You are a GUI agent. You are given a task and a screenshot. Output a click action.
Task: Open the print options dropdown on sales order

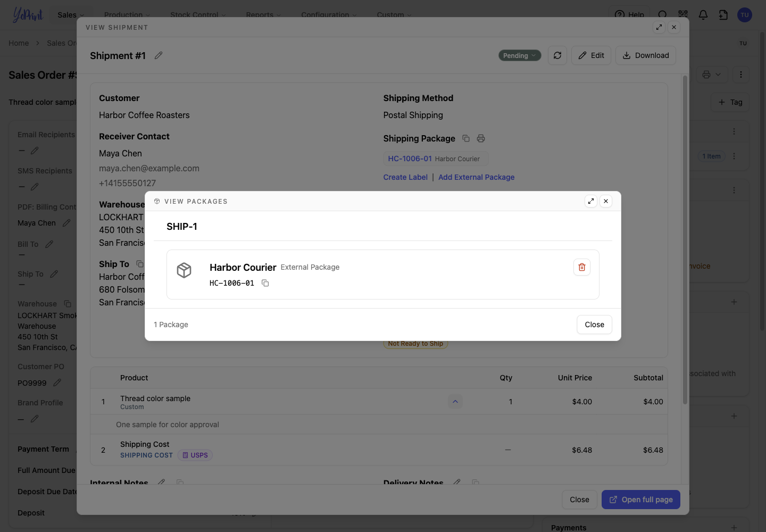[x=712, y=74]
